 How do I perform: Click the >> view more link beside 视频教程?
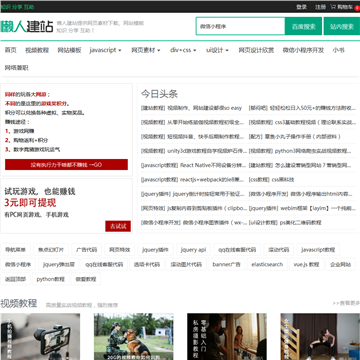click(346, 303)
